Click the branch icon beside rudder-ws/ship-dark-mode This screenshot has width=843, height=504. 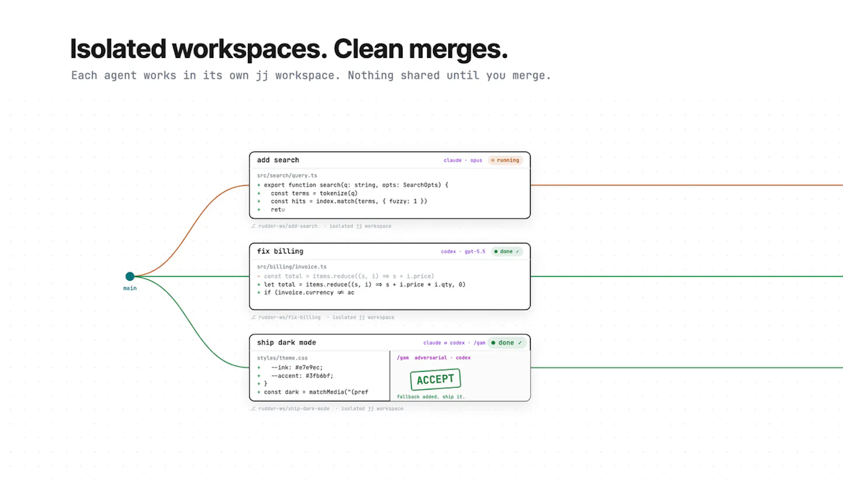tap(253, 408)
